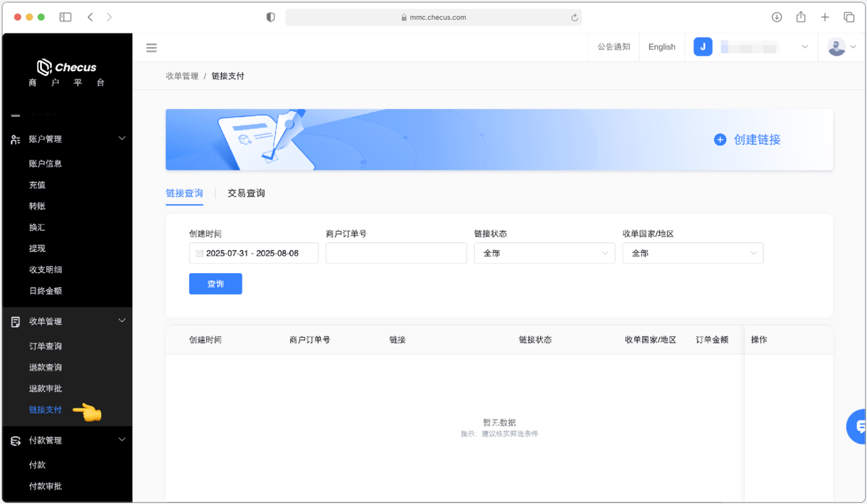867x504 pixels.
Task: Switch language via English link
Action: click(x=661, y=47)
